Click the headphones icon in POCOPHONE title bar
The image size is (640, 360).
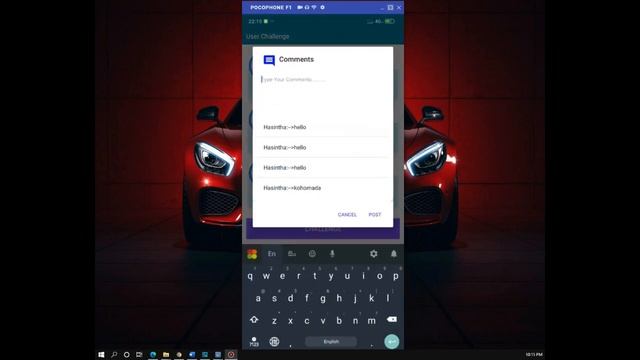point(307,7)
